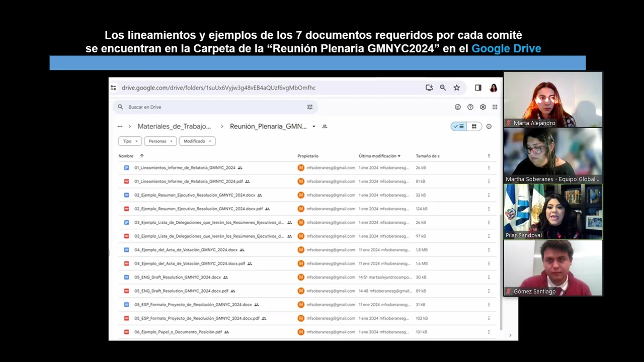The width and height of the screenshot is (644, 362).
Task: Click the browser zoom magnifier icon
Action: click(x=443, y=87)
